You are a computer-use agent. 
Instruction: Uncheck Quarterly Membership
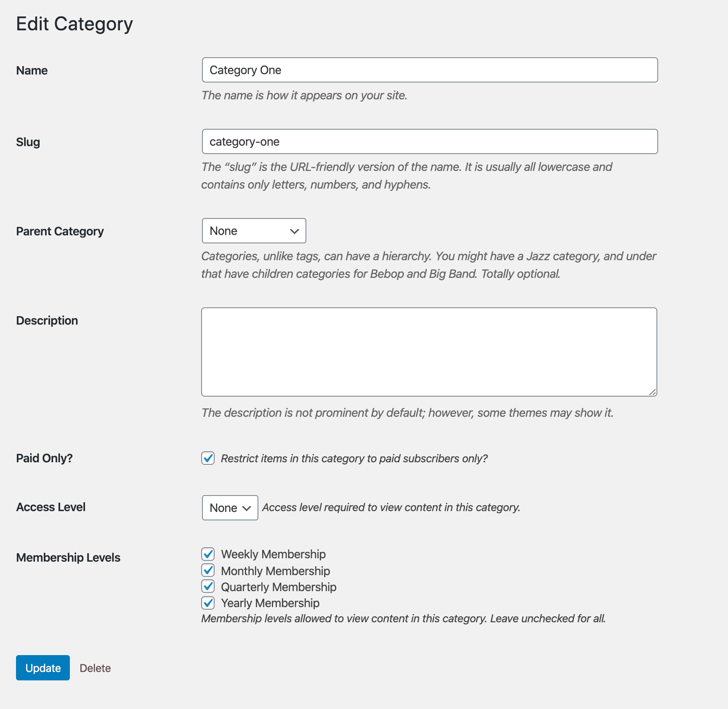click(x=208, y=586)
